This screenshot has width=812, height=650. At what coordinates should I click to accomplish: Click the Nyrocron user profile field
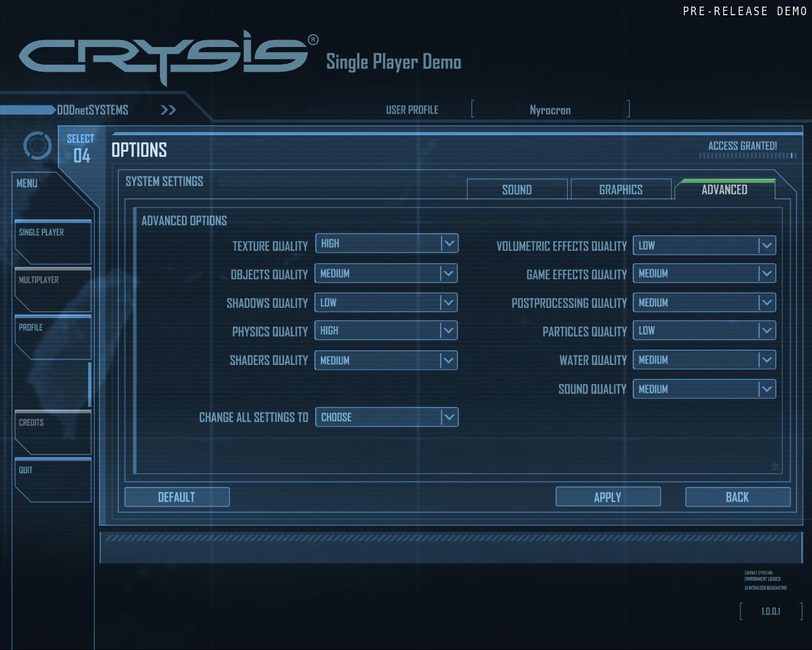pos(551,110)
